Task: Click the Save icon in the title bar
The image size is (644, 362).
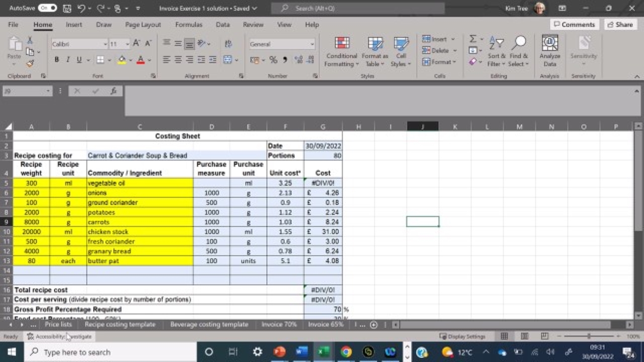Action: point(67,8)
